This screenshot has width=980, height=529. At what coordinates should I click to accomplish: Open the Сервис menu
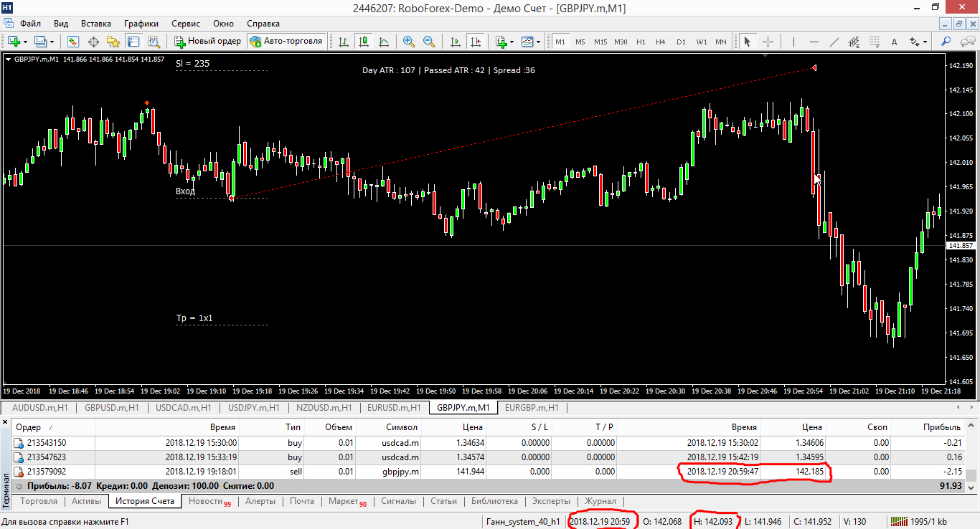tap(186, 24)
